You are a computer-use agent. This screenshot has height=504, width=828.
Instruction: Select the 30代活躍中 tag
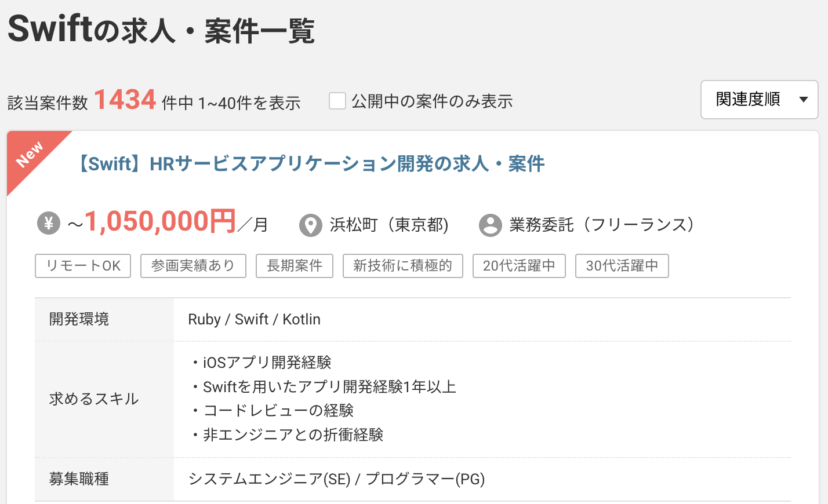(622, 266)
